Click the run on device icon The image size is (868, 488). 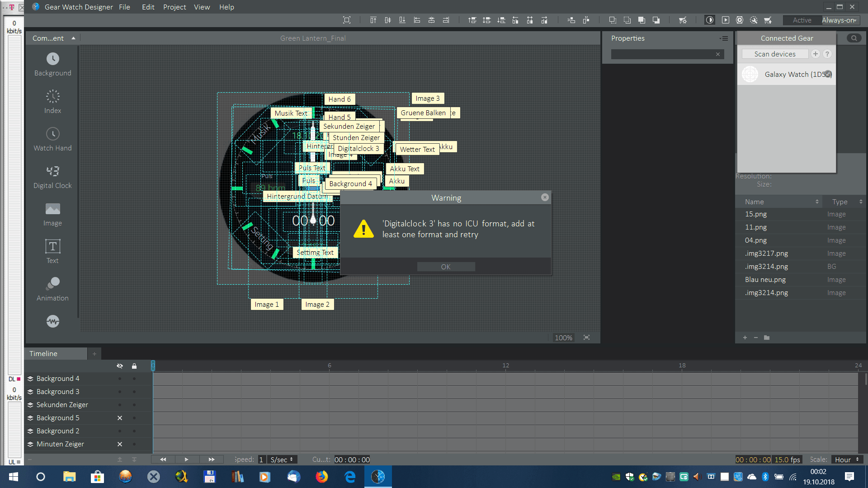click(740, 20)
